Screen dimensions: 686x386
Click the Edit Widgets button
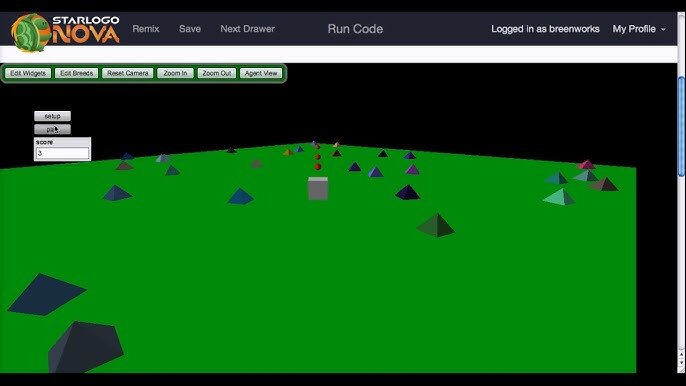pos(28,73)
